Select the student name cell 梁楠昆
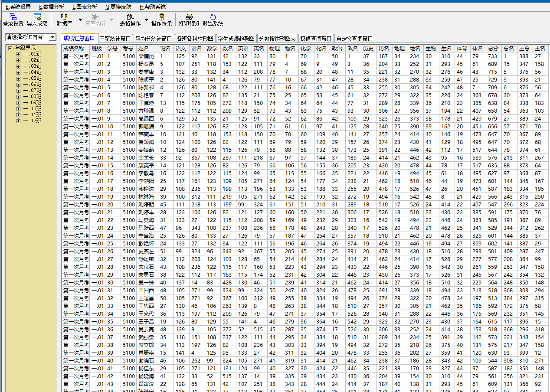 pos(146,56)
